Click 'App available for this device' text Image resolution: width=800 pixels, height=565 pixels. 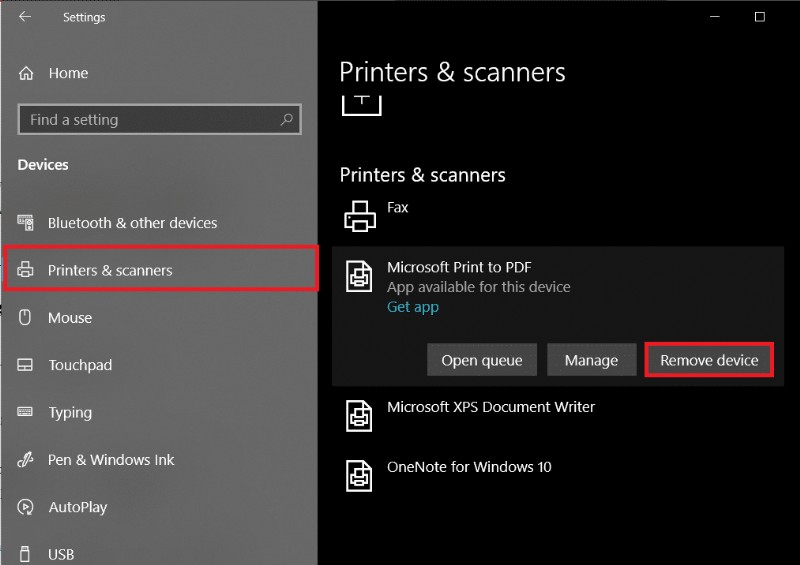[479, 287]
